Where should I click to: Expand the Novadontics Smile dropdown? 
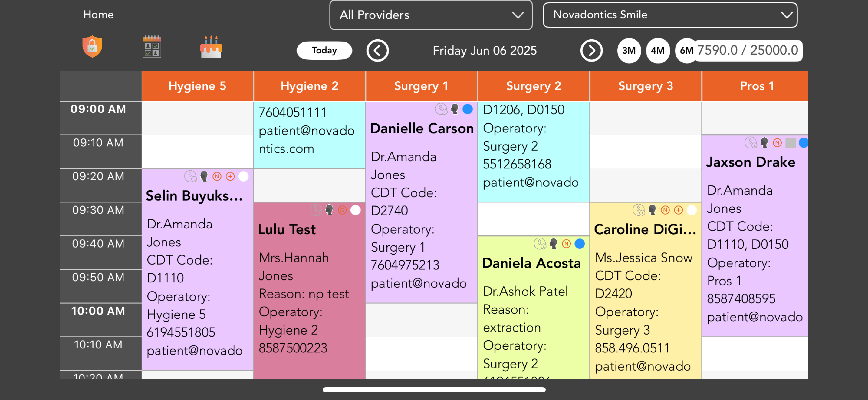670,15
